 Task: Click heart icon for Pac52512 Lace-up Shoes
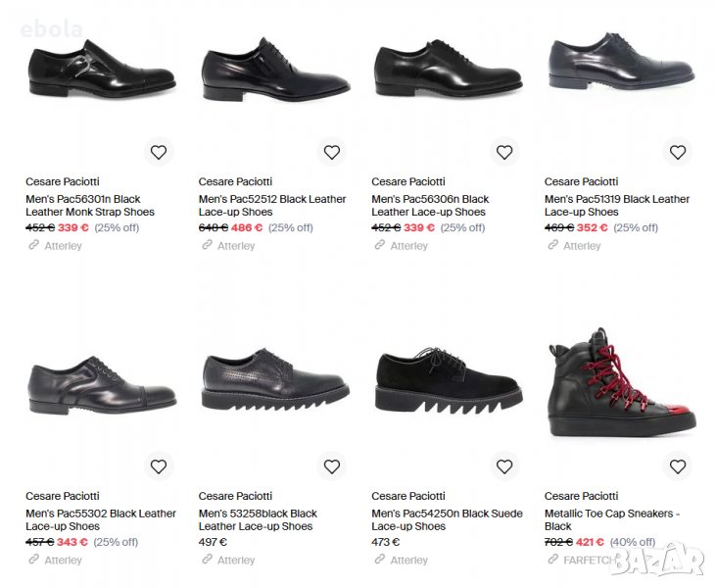click(331, 152)
